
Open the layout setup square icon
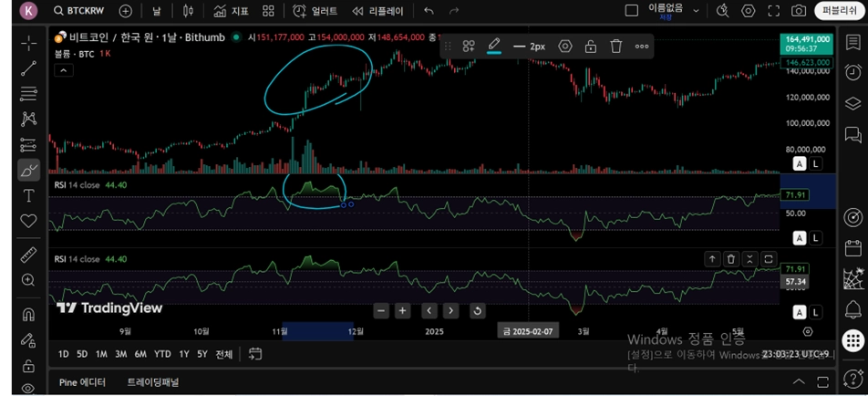click(x=631, y=11)
